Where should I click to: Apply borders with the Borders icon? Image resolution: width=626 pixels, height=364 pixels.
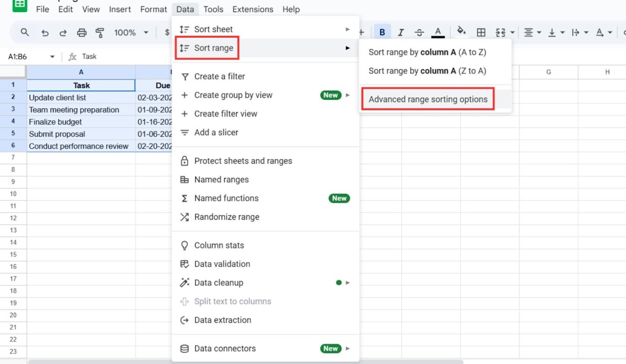(482, 32)
